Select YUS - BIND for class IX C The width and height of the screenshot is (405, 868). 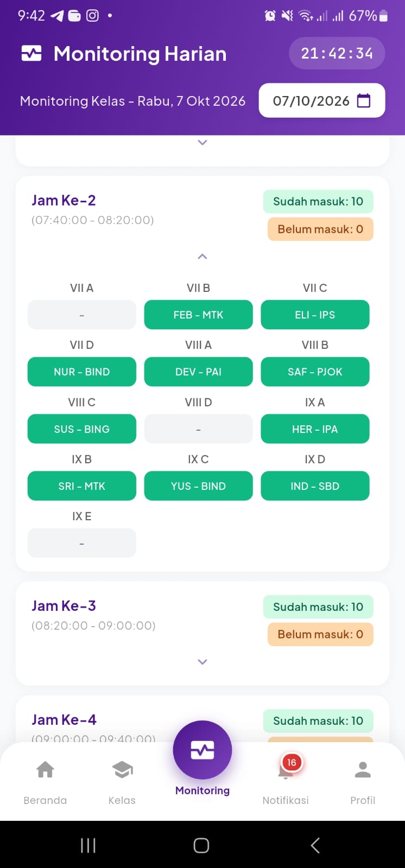[x=198, y=486]
